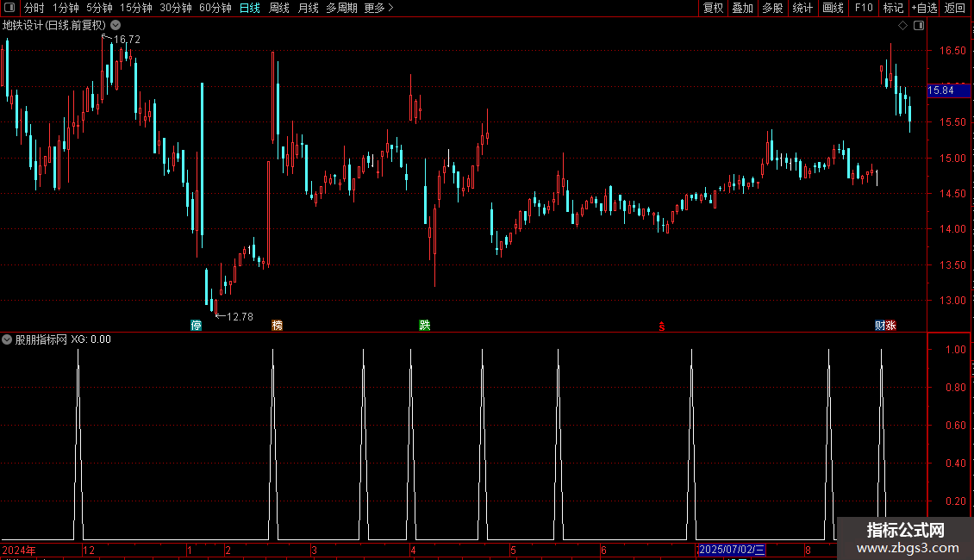
Task: Open the 多周期 multi-period view
Action: pyautogui.click(x=341, y=8)
